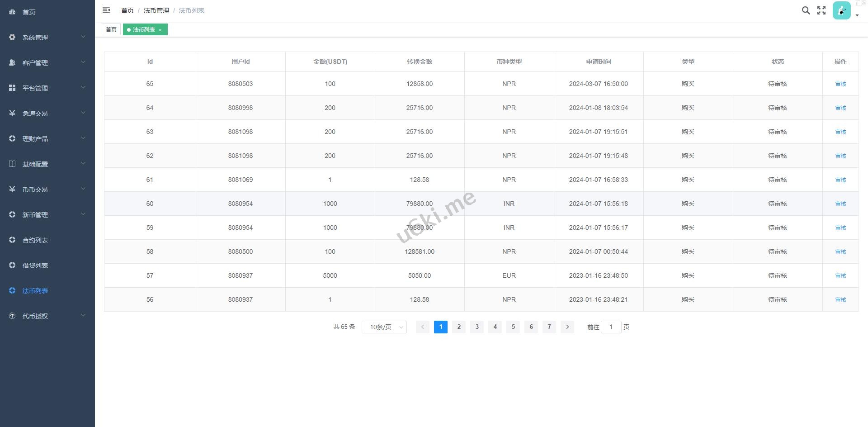Screen dimensions: 868x427
Task: Switch to the 首页 tab
Action: 111,30
